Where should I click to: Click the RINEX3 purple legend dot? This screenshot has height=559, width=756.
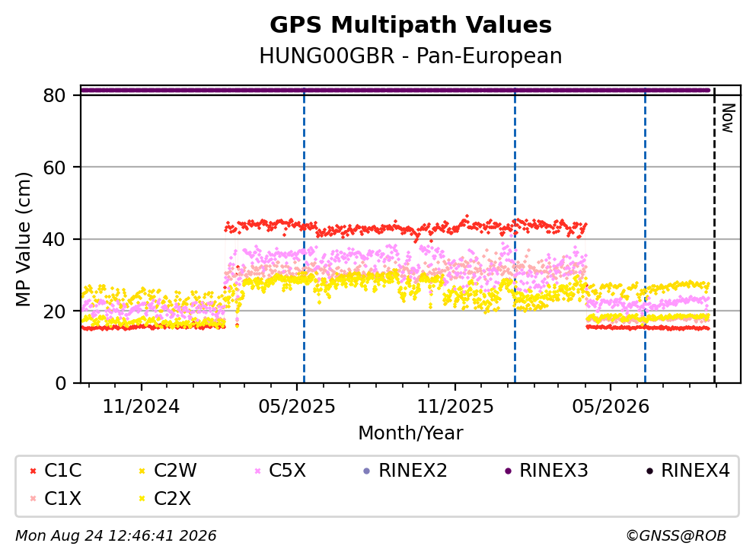[x=508, y=471]
